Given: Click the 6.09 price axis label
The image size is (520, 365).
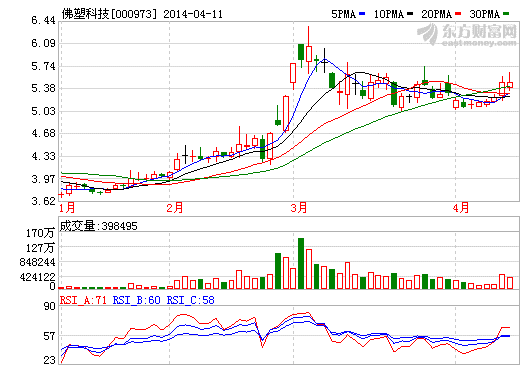Looking at the screenshot, I should pos(43,43).
